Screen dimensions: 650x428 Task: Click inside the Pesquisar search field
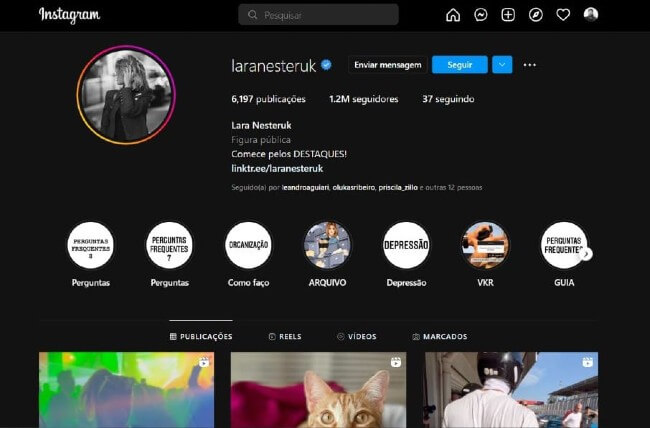(318, 15)
